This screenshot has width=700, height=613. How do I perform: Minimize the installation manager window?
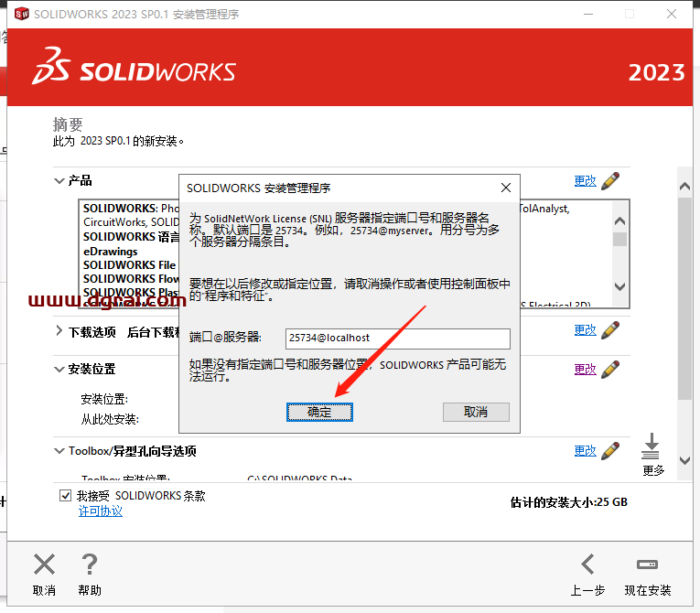tap(588, 15)
